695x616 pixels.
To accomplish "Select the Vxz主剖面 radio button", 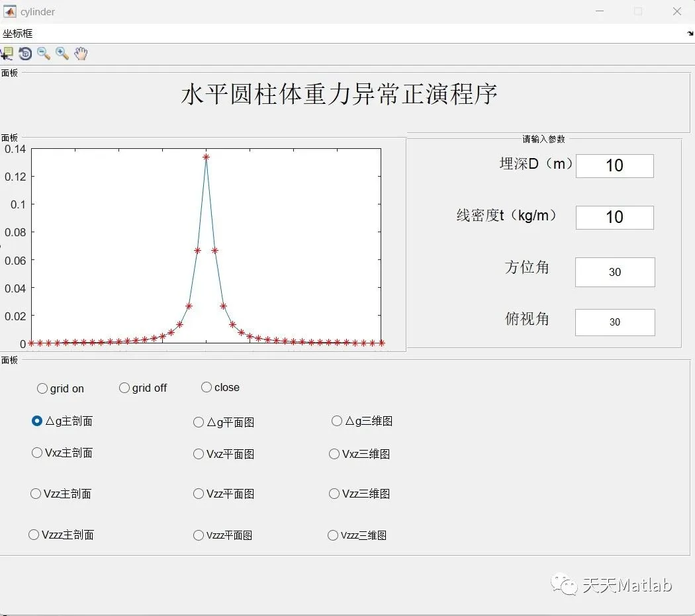I will tap(37, 453).
